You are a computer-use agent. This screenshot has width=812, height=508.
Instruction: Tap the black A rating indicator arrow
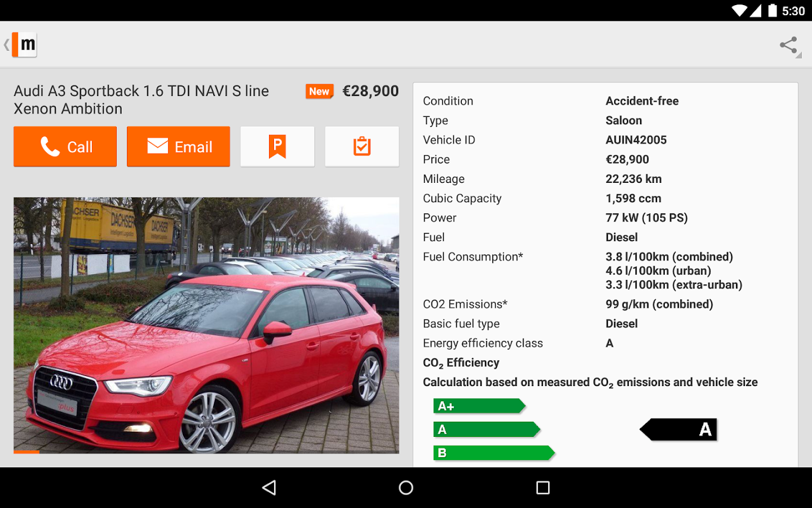[x=678, y=430]
